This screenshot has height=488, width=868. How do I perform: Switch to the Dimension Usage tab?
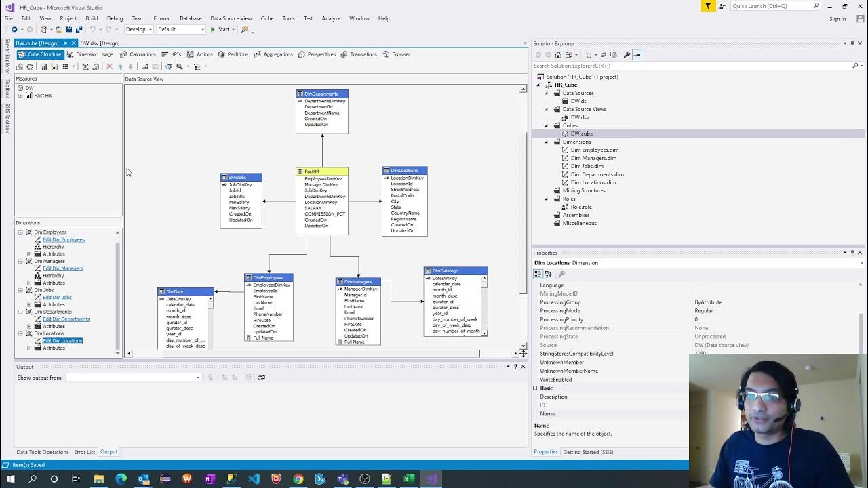[90, 54]
